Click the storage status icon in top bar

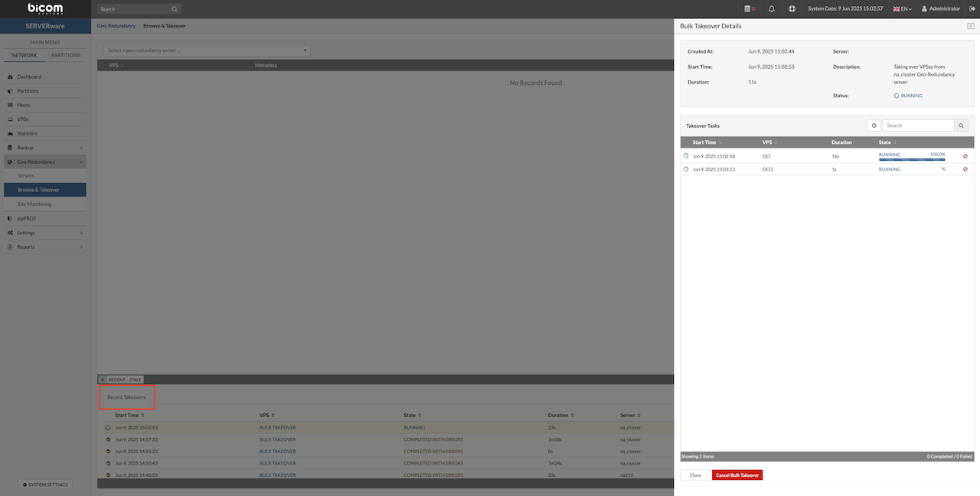tap(748, 9)
